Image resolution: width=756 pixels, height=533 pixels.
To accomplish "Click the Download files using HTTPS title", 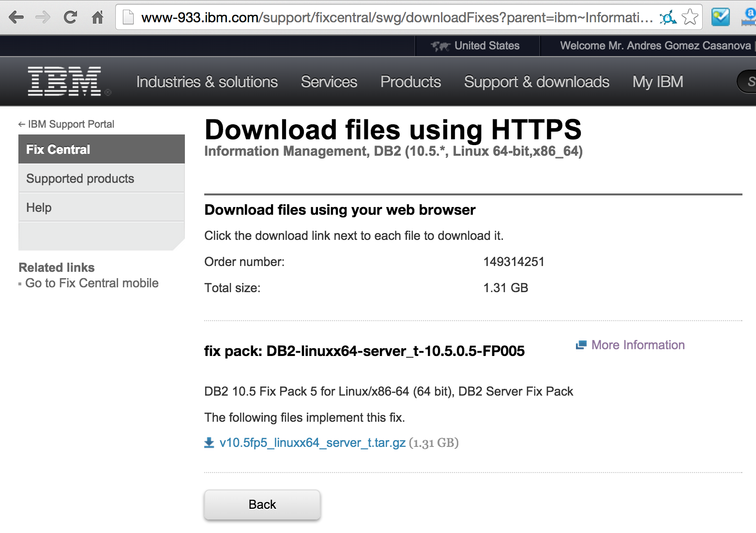I will (393, 130).
